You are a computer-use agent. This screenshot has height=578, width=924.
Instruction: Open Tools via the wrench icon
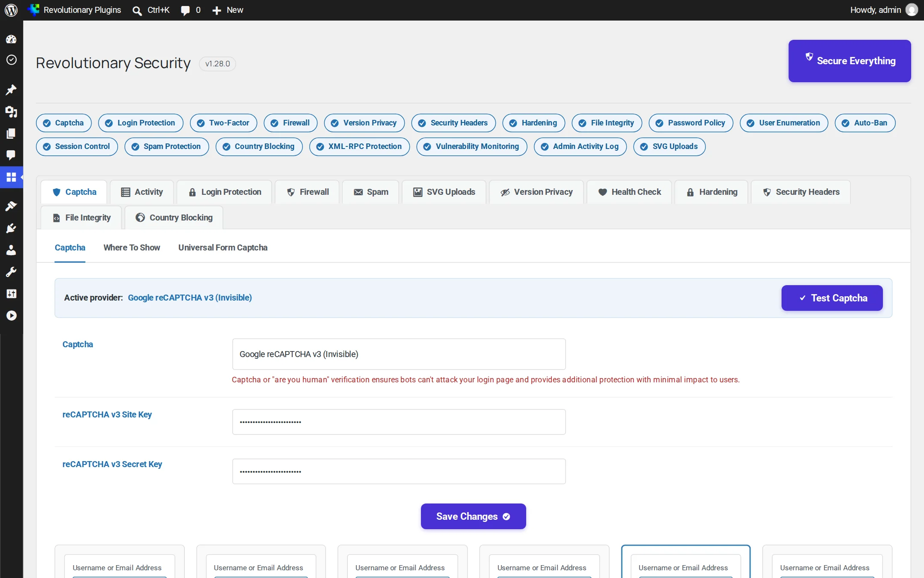[11, 272]
